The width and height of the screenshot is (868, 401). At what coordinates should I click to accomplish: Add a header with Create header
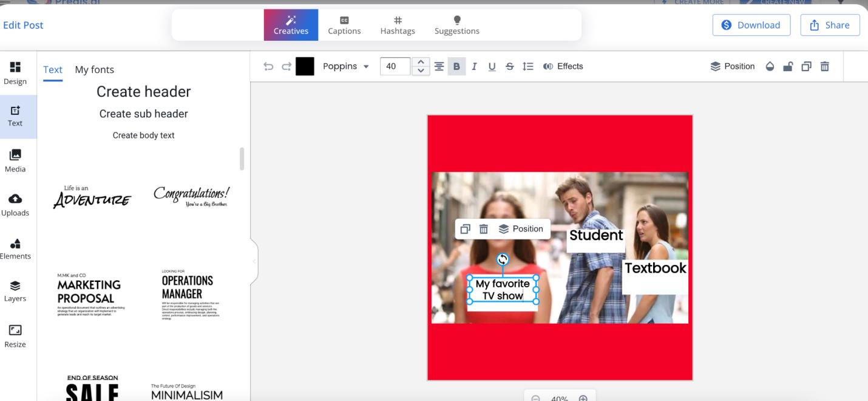pyautogui.click(x=143, y=92)
